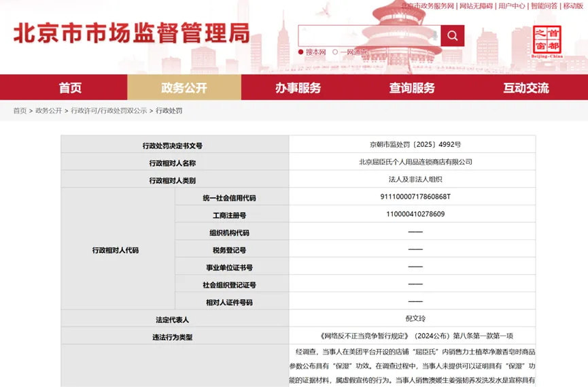Click the 行政相对人名称 header cell
Viewport: 588px width, 387px height.
pos(175,162)
